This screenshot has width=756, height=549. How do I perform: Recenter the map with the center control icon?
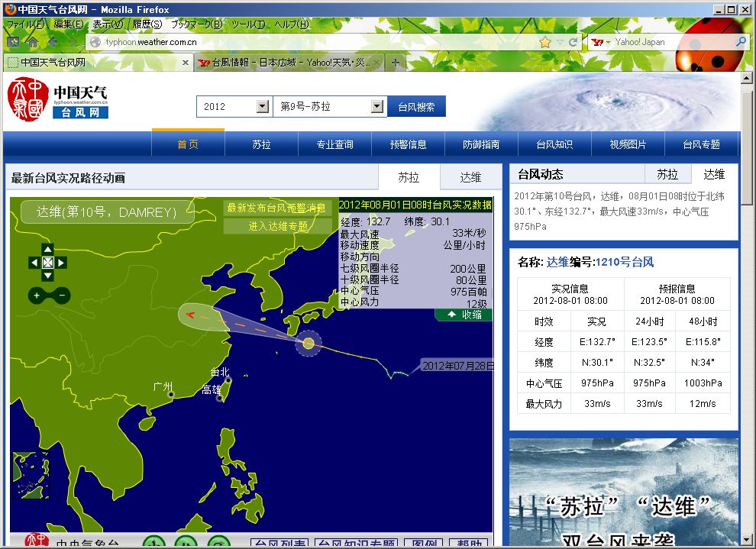click(48, 263)
